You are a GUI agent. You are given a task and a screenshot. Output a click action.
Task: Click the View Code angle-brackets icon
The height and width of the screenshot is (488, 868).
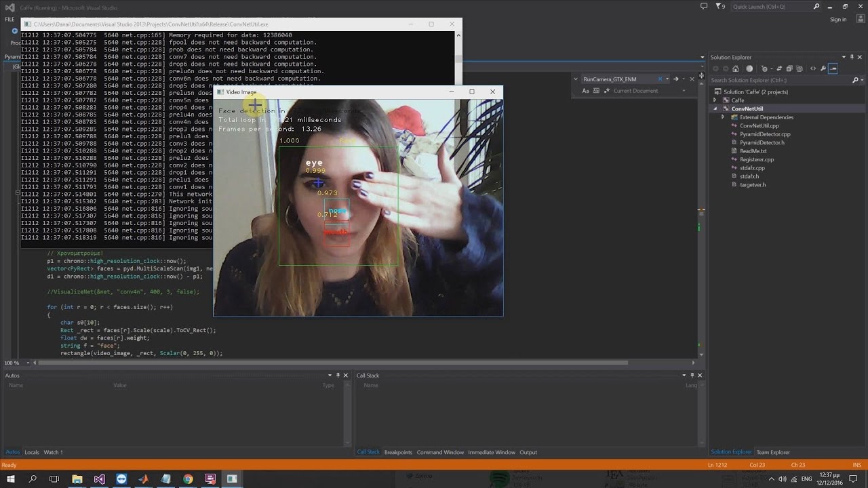click(813, 68)
